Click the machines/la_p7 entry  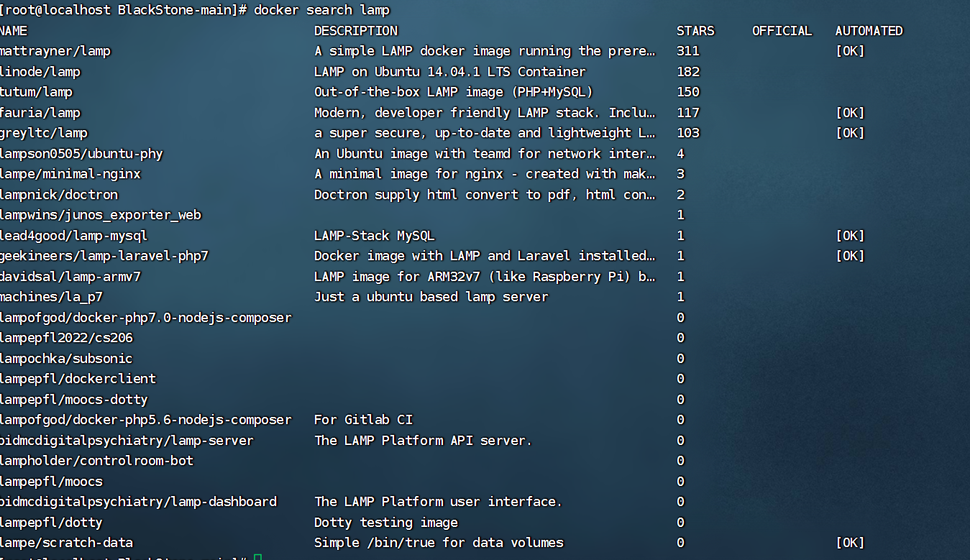(x=52, y=297)
